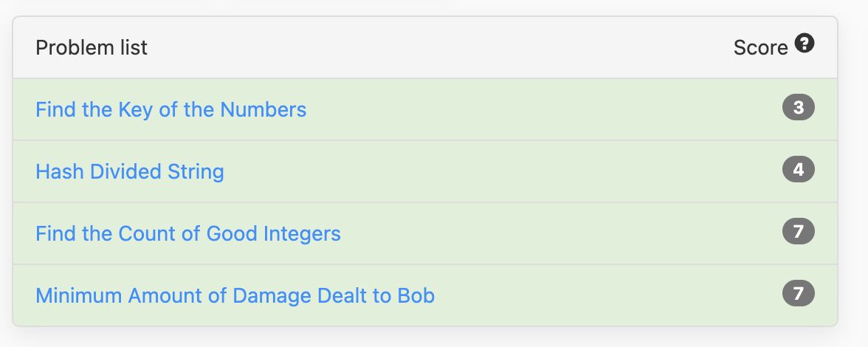
Task: Click the Problem list header title
Action: pyautogui.click(x=92, y=47)
